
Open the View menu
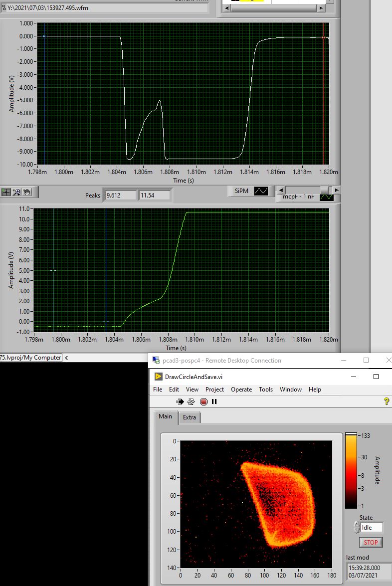pyautogui.click(x=192, y=390)
